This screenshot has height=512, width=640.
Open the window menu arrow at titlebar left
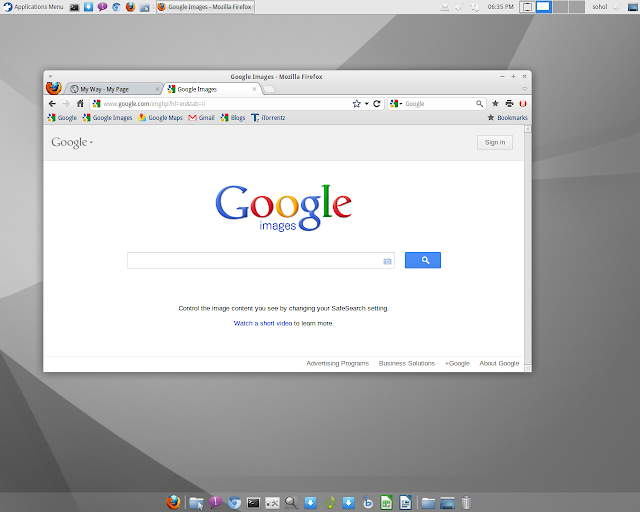click(x=50, y=76)
